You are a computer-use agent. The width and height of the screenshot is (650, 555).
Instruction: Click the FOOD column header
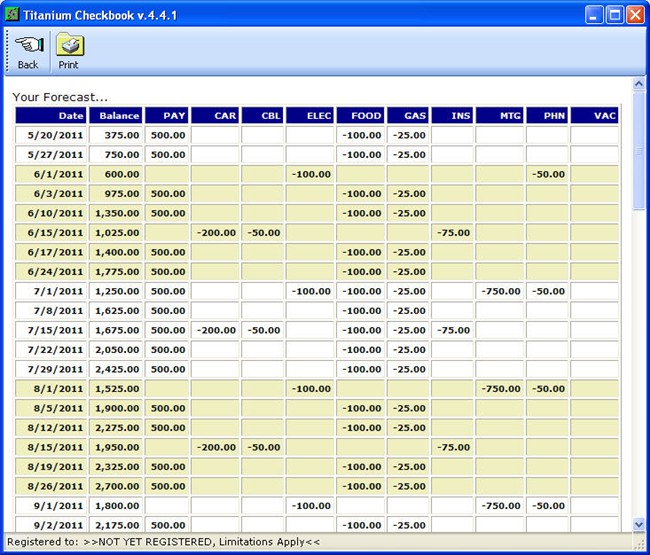[360, 116]
